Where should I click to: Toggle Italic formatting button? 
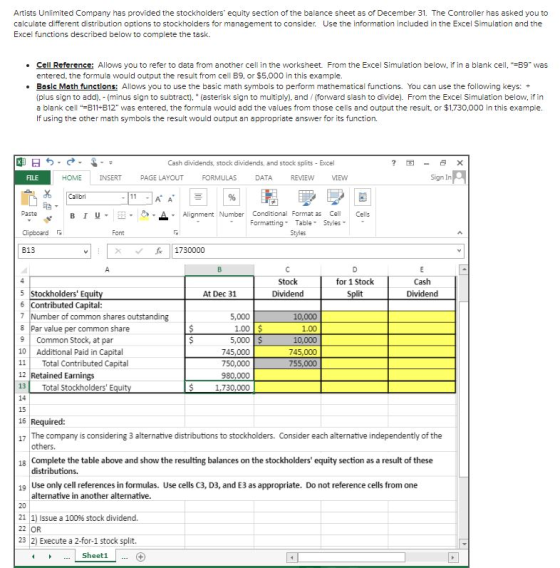click(85, 216)
